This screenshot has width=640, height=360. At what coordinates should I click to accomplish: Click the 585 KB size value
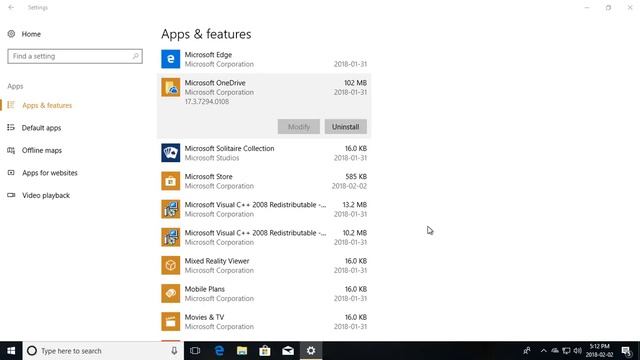[x=356, y=177]
